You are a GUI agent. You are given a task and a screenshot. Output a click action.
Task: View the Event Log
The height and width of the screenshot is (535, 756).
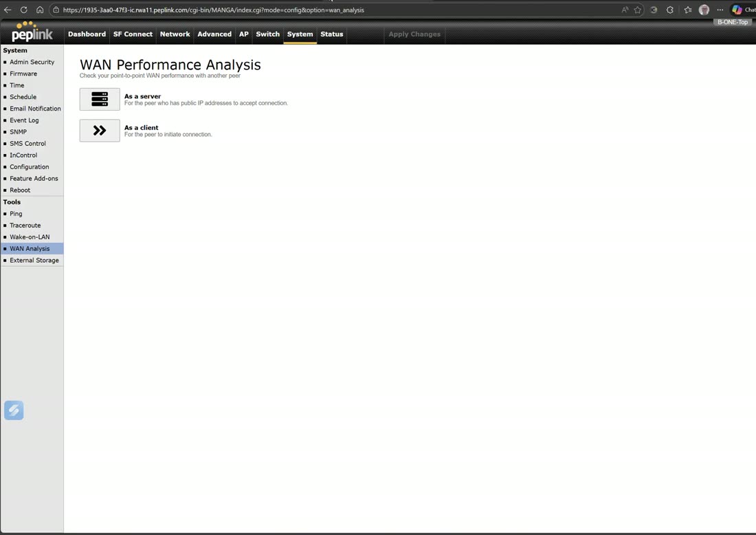[x=32, y=120]
